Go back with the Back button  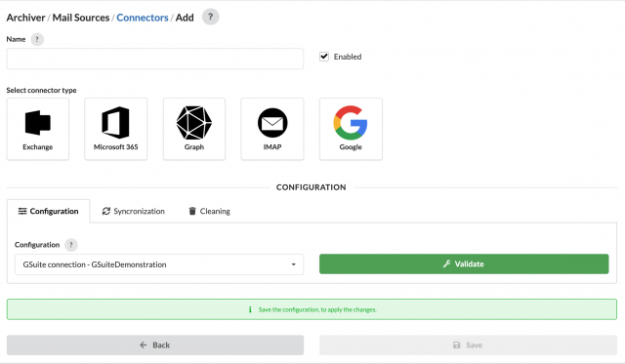[x=155, y=344]
